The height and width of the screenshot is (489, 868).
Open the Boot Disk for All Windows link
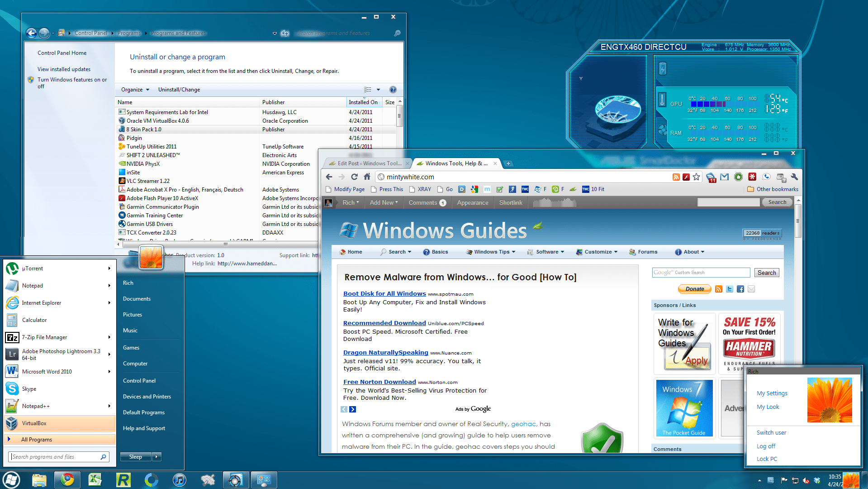384,293
